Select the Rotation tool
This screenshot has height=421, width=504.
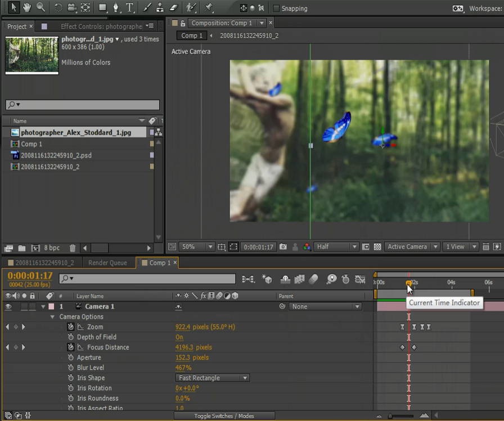58,7
